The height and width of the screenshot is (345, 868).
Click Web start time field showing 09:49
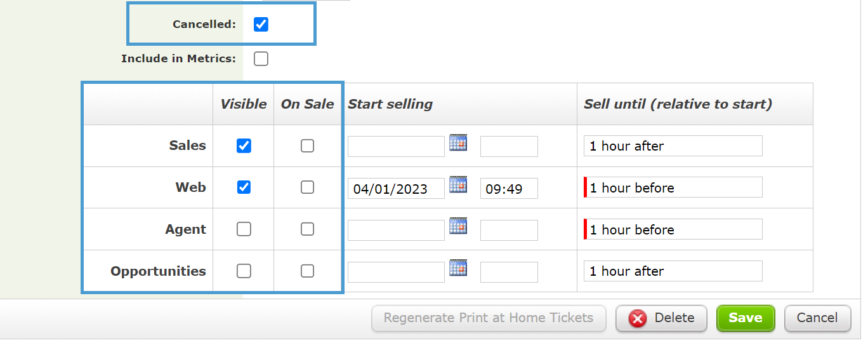tap(509, 189)
